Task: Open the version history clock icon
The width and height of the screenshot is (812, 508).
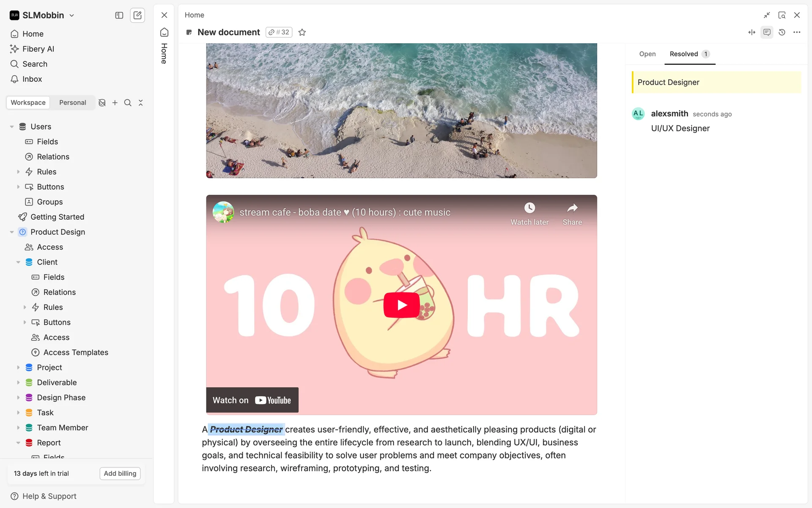Action: tap(782, 32)
